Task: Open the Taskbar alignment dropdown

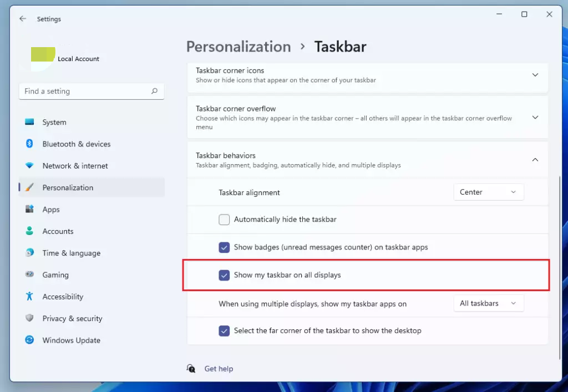Action: [488, 192]
